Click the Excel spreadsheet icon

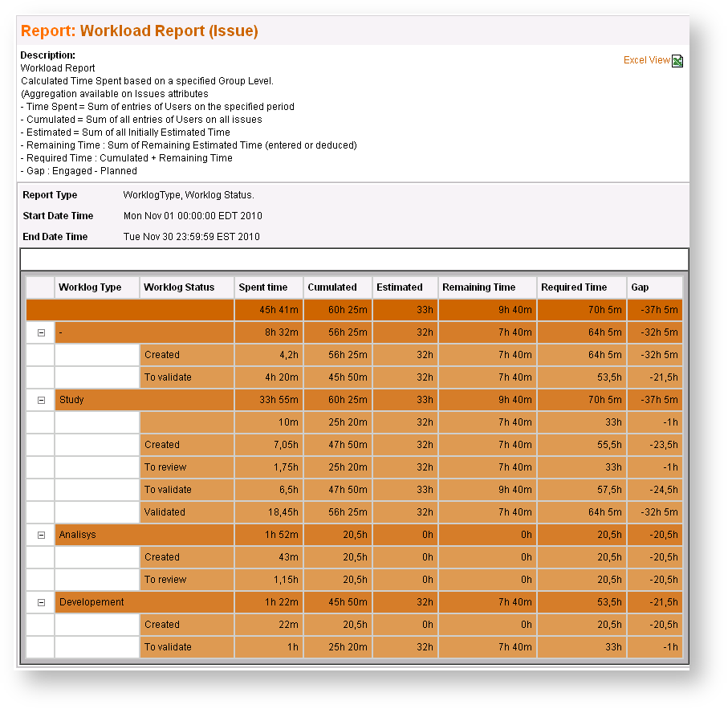677,61
